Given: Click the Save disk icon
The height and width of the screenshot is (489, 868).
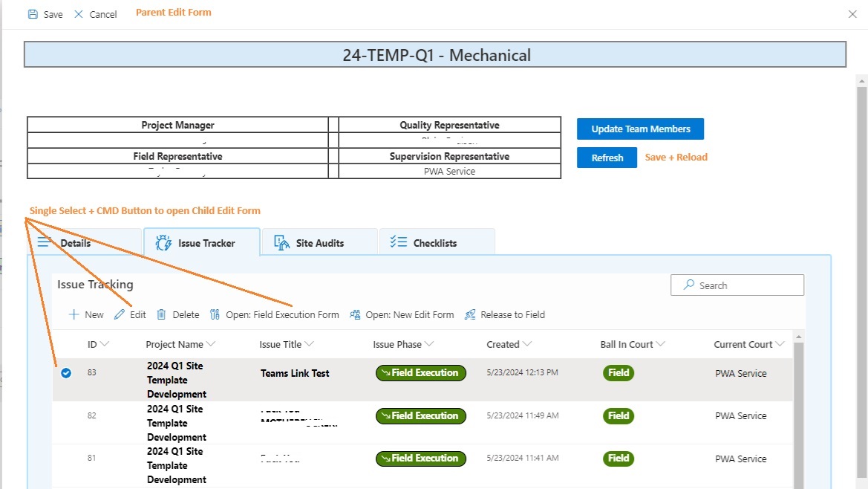Looking at the screenshot, I should pyautogui.click(x=33, y=14).
